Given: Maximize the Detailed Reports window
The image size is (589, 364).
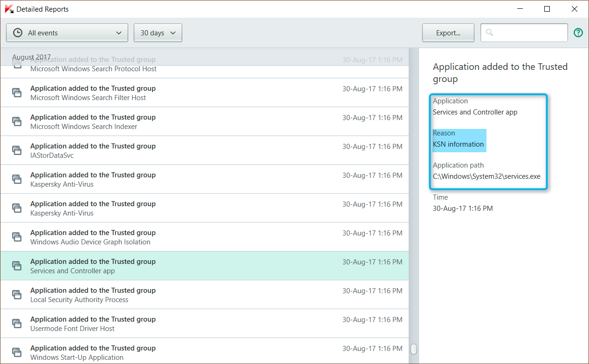Looking at the screenshot, I should pos(547,9).
